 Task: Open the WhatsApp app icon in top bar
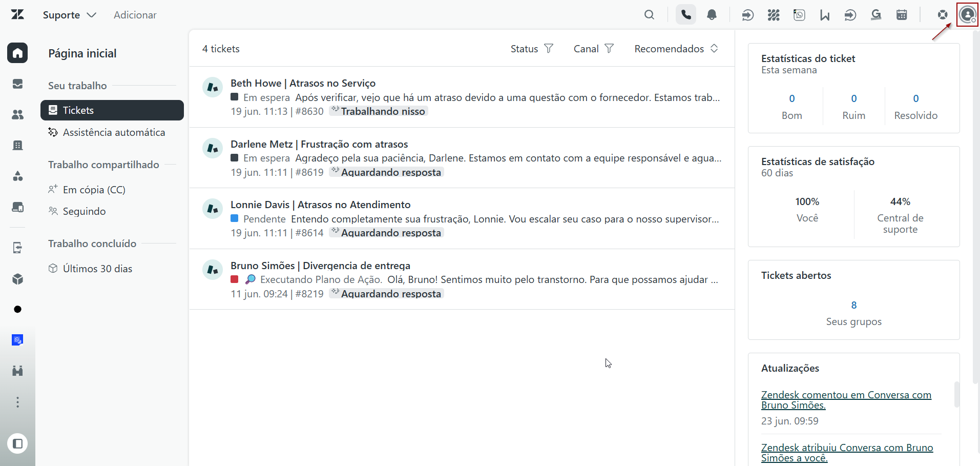(799, 15)
